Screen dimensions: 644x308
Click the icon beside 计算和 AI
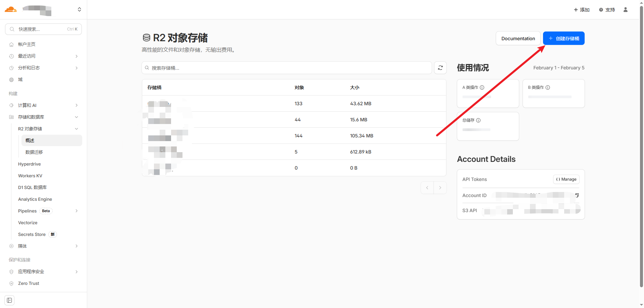pos(11,105)
